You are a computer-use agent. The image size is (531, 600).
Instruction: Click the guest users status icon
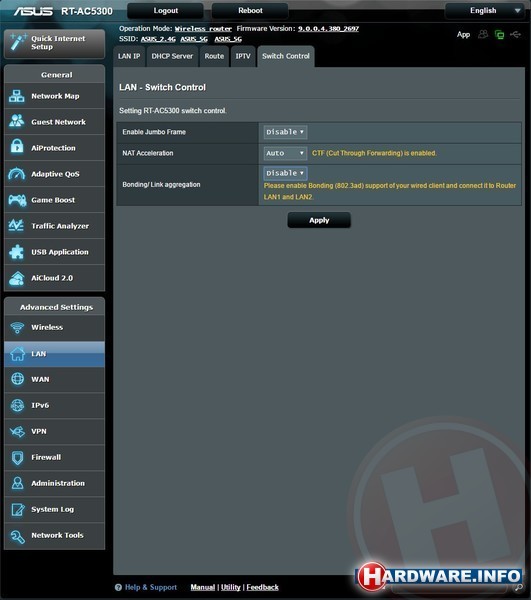[483, 34]
